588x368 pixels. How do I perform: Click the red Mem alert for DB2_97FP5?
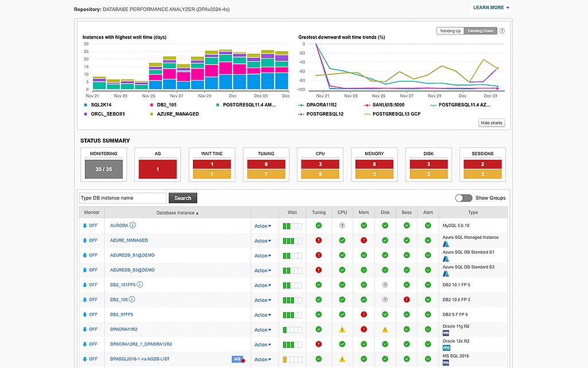[363, 315]
